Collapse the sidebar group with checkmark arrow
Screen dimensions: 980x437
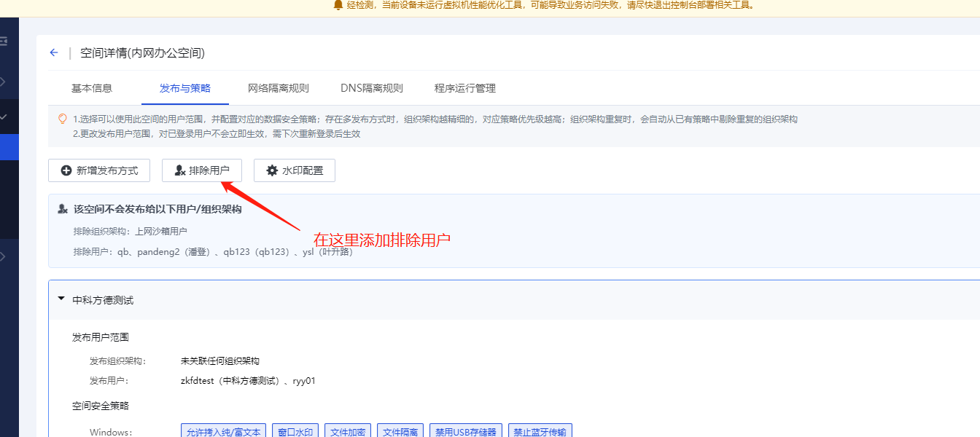(x=4, y=117)
